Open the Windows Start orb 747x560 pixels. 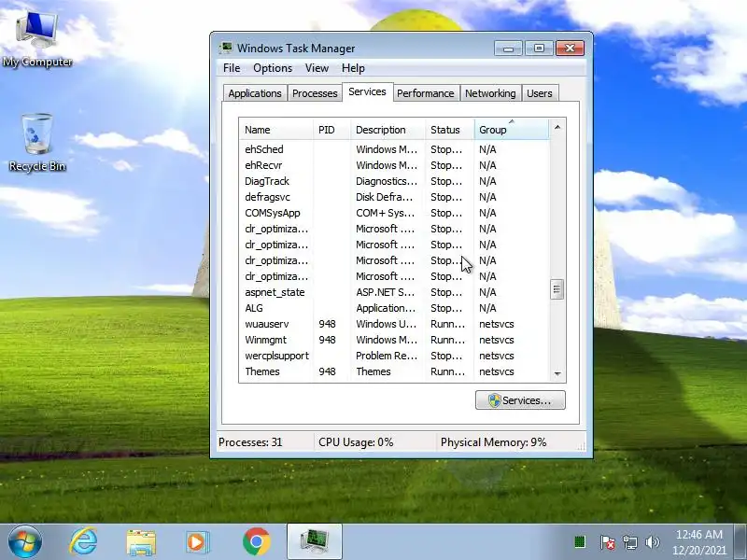25,542
